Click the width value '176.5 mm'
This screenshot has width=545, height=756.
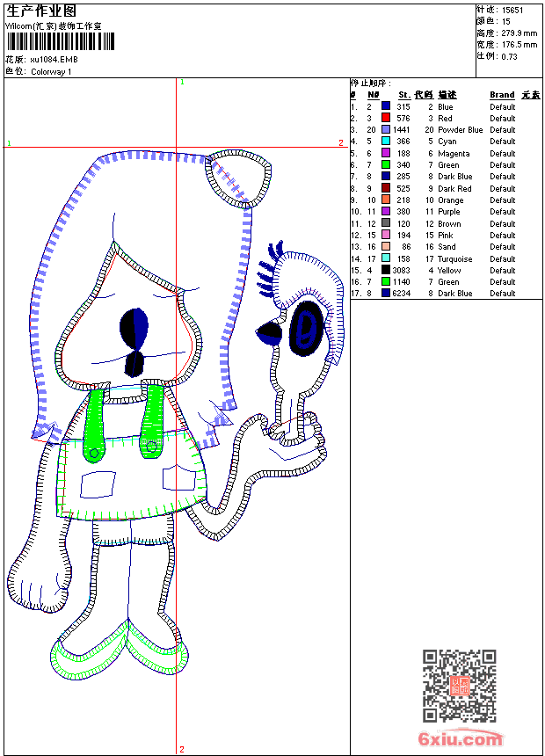click(519, 45)
